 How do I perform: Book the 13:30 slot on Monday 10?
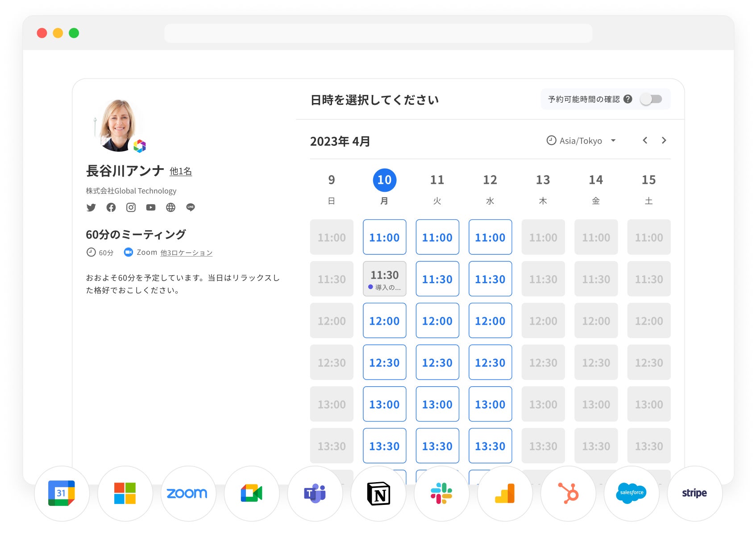[385, 446]
